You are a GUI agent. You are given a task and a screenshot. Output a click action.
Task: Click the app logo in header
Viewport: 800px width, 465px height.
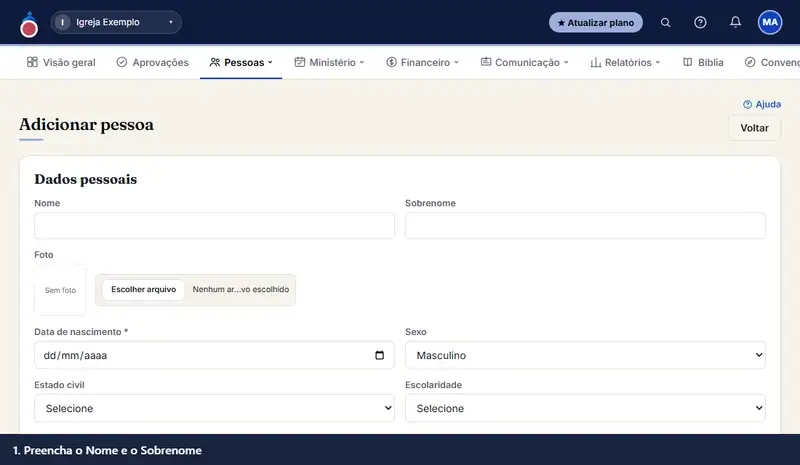tap(29, 24)
